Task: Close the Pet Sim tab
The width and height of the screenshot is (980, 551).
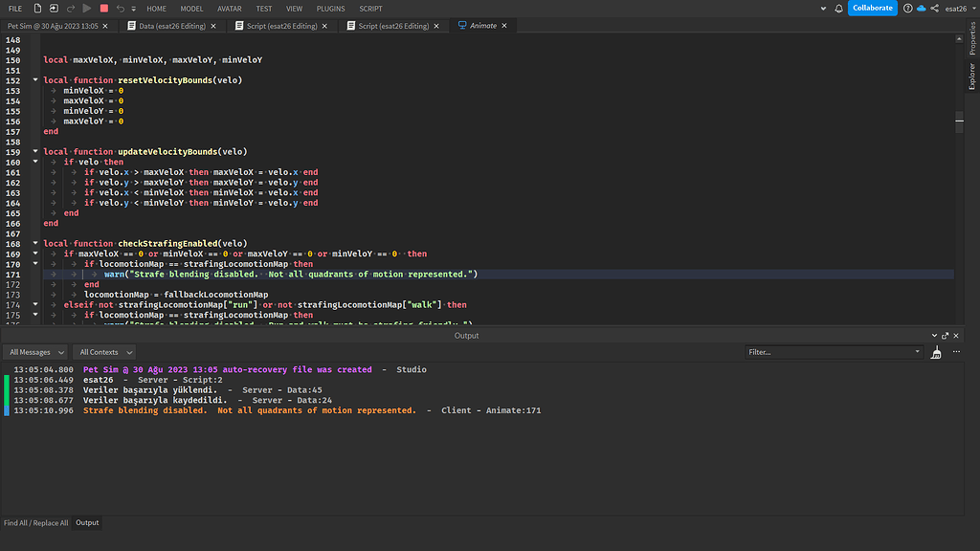Action: click(x=105, y=26)
